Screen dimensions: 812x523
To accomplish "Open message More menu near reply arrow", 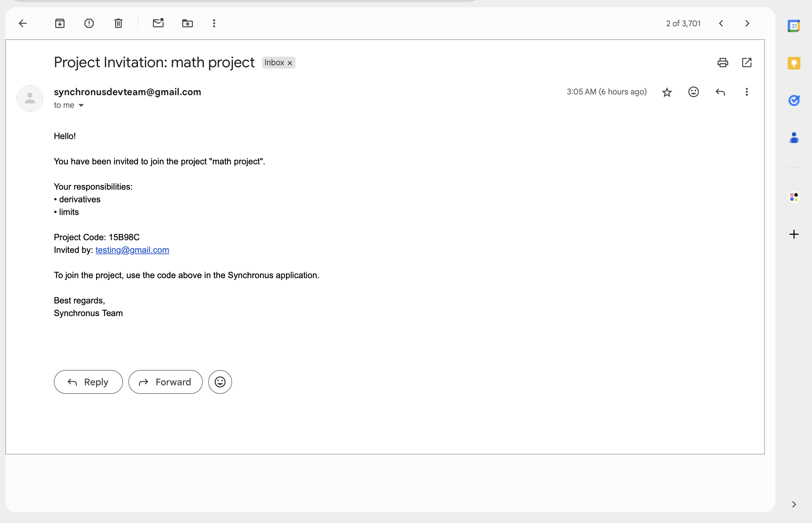I will coord(746,92).
